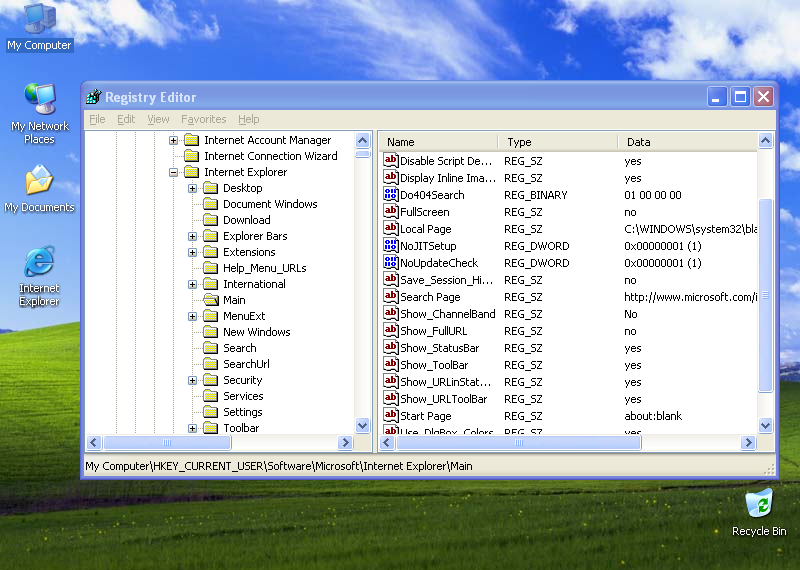This screenshot has width=800, height=570.
Task: Expand the Security key
Action: pyautogui.click(x=192, y=380)
